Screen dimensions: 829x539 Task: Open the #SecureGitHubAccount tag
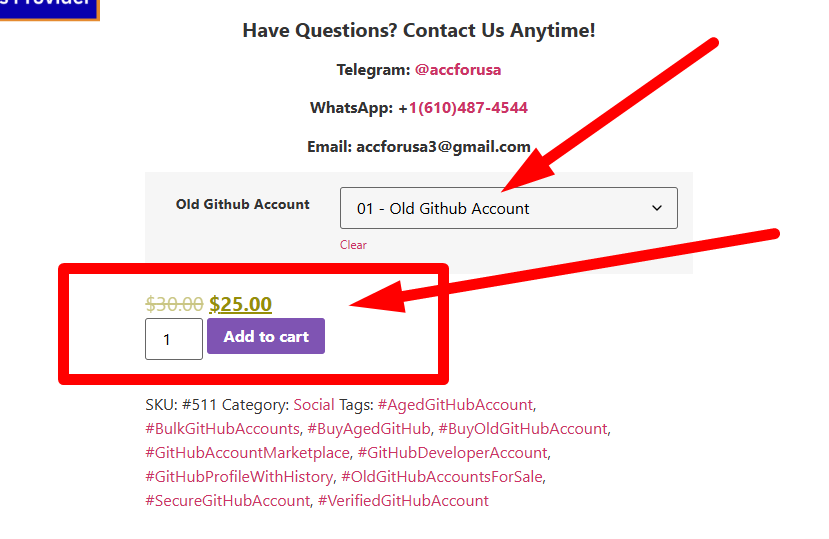[x=228, y=501]
